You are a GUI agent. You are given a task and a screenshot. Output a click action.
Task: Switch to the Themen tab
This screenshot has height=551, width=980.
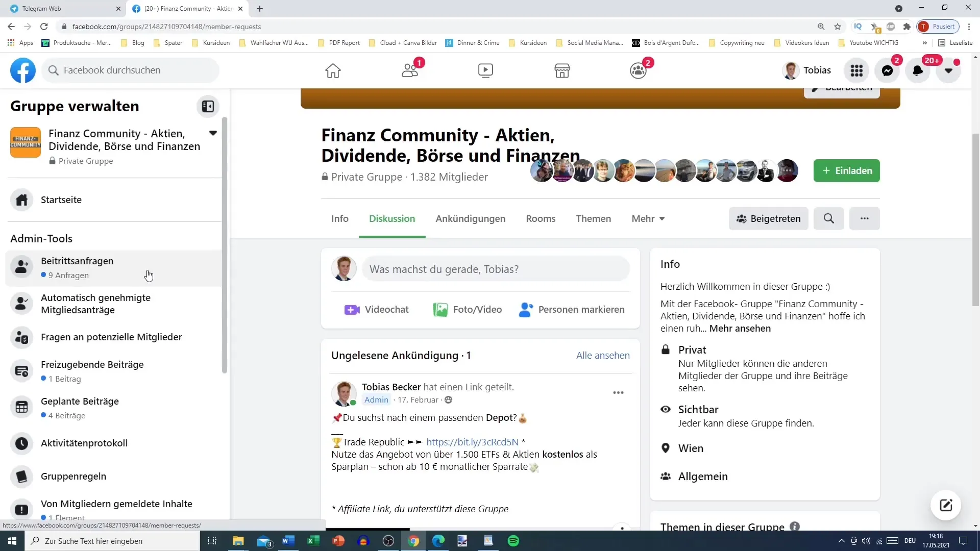click(593, 218)
